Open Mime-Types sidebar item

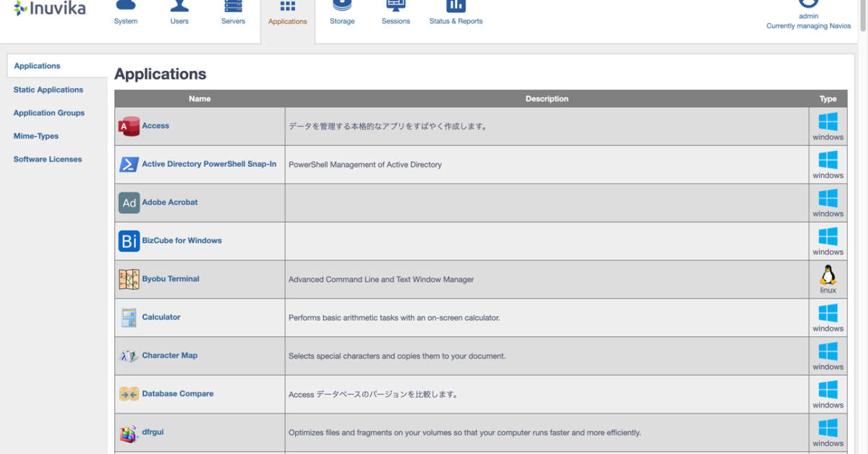click(x=36, y=136)
